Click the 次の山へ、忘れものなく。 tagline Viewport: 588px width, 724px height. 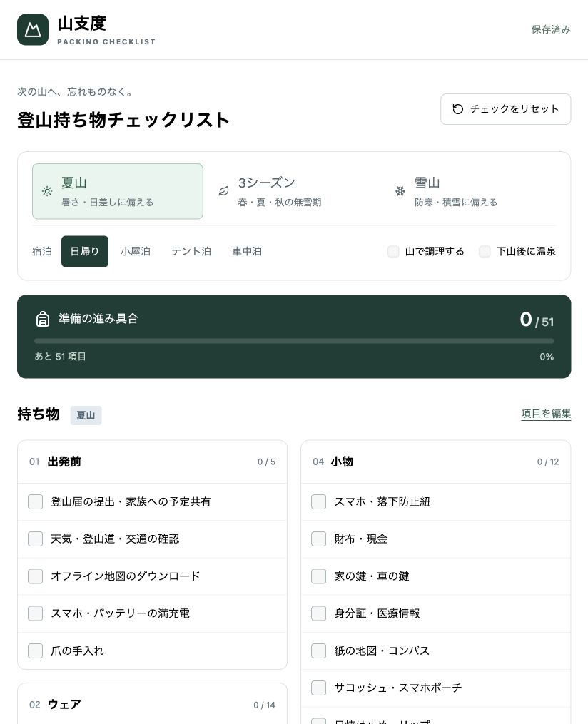(76, 91)
